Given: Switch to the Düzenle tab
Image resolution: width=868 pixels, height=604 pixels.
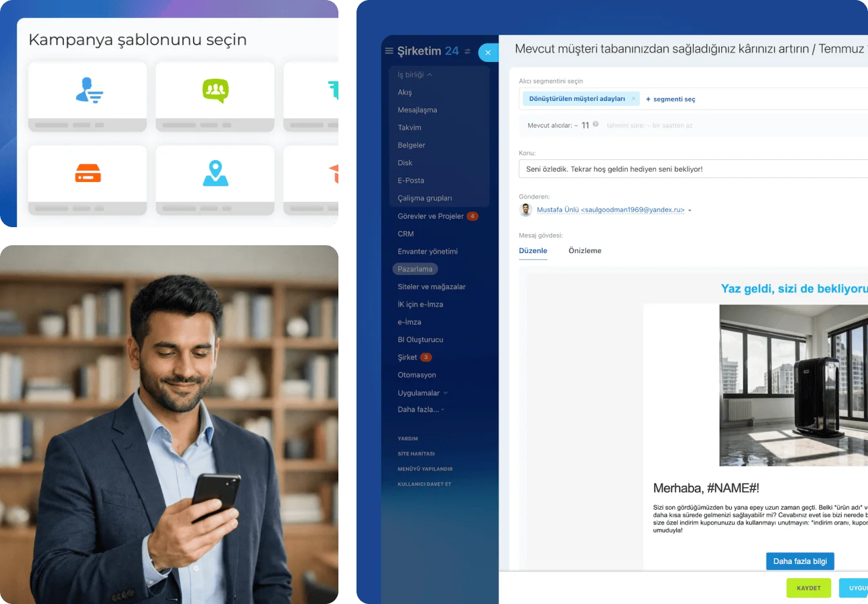Looking at the screenshot, I should [x=533, y=251].
